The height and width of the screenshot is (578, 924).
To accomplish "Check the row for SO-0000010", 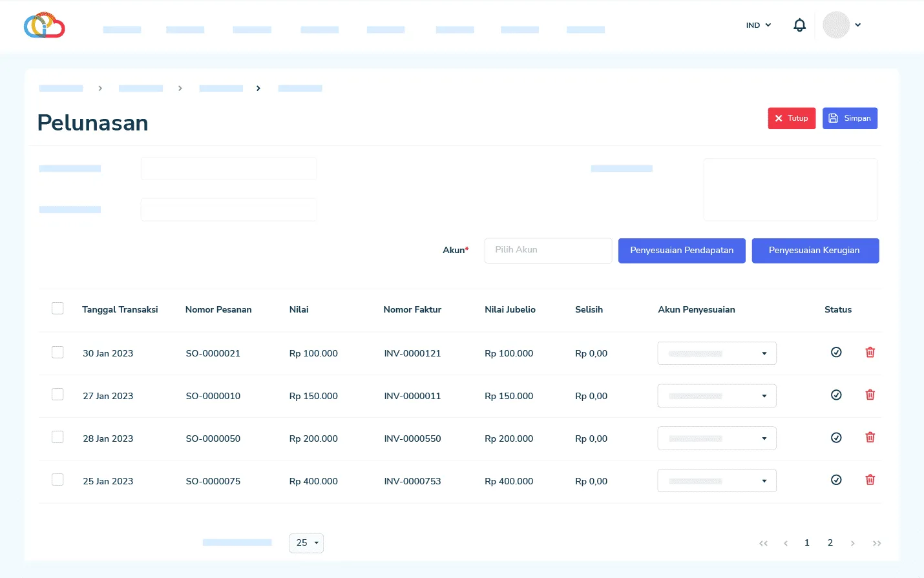I will pos(58,395).
